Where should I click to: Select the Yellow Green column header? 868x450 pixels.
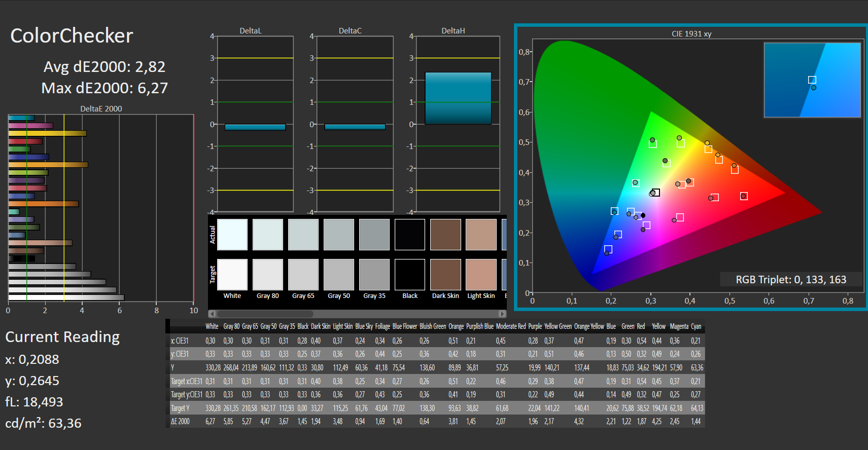tap(558, 326)
